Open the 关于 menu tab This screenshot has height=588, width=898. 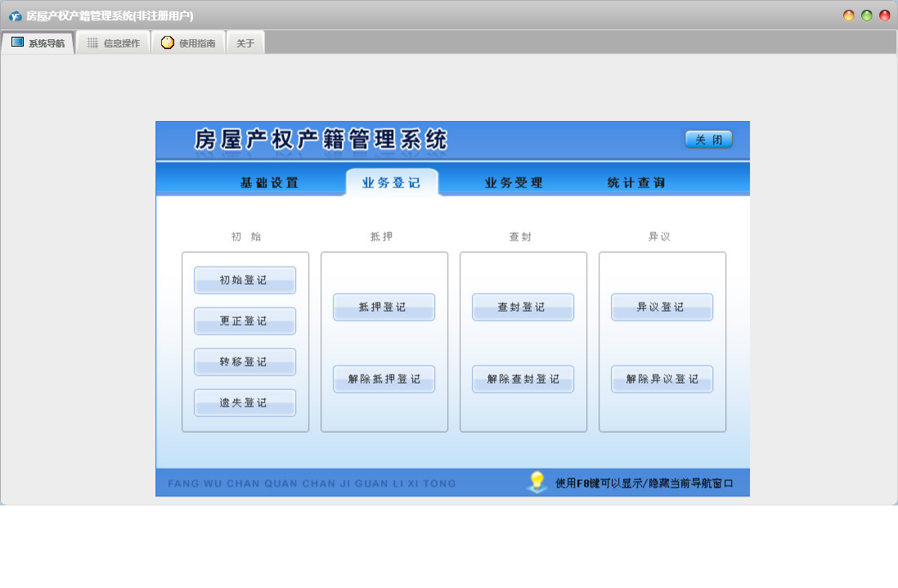245,43
